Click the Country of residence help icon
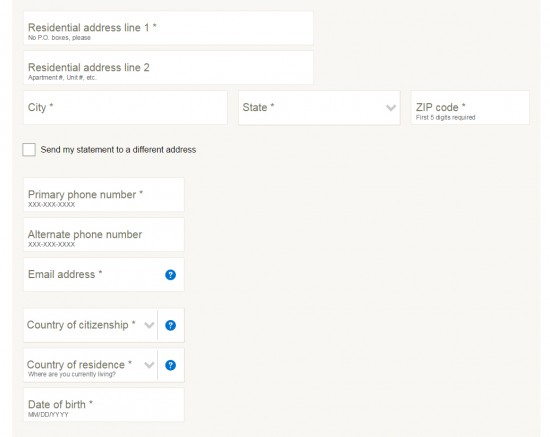The image size is (550, 437). click(x=170, y=365)
